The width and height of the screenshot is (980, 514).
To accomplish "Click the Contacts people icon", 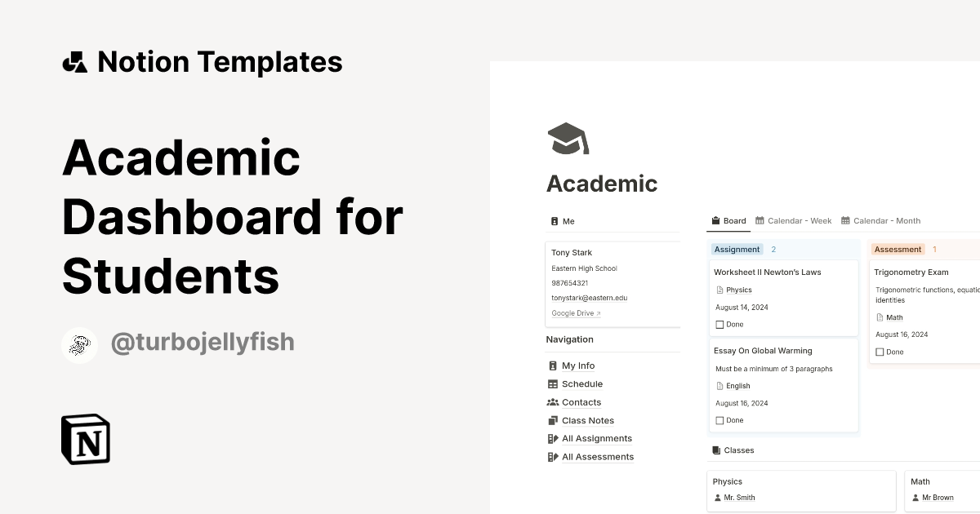I will tap(554, 401).
